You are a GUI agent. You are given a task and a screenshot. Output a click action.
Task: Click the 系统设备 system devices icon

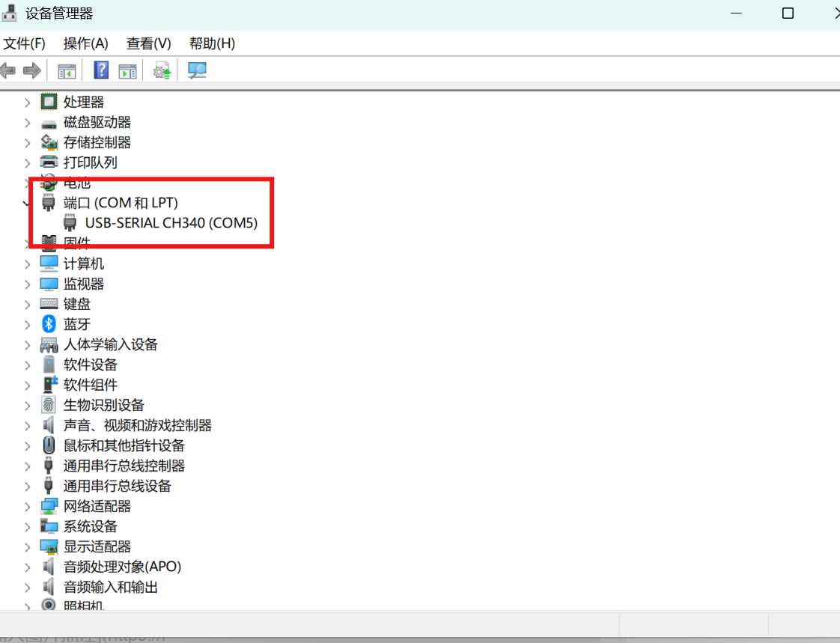[x=49, y=526]
